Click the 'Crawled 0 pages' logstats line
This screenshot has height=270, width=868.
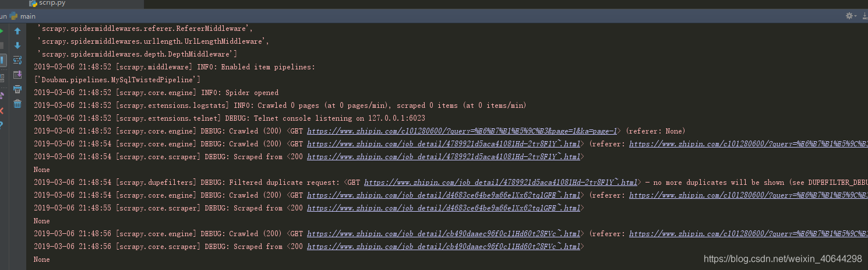point(280,106)
